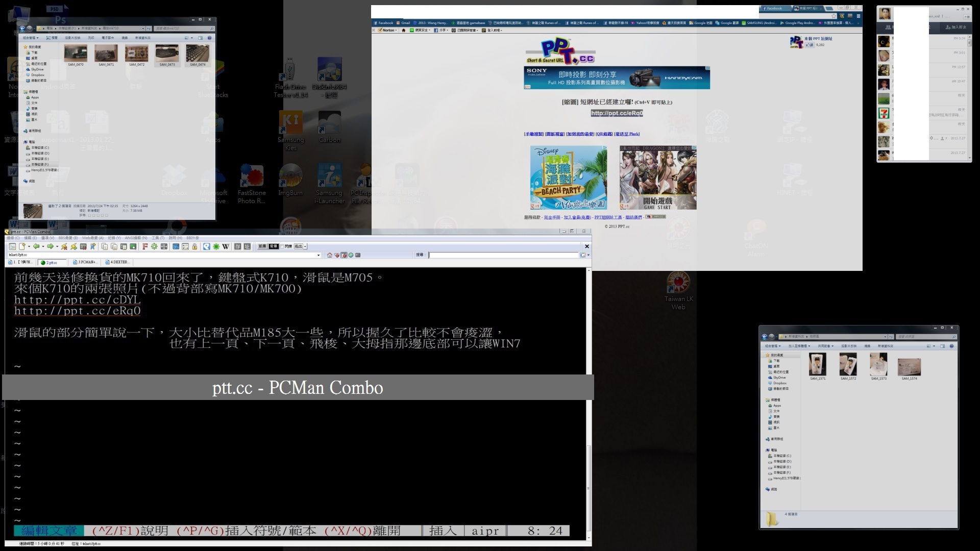Open the 分享 share dropdown in the browser toolbar
The height and width of the screenshot is (551, 980).
pos(447,30)
